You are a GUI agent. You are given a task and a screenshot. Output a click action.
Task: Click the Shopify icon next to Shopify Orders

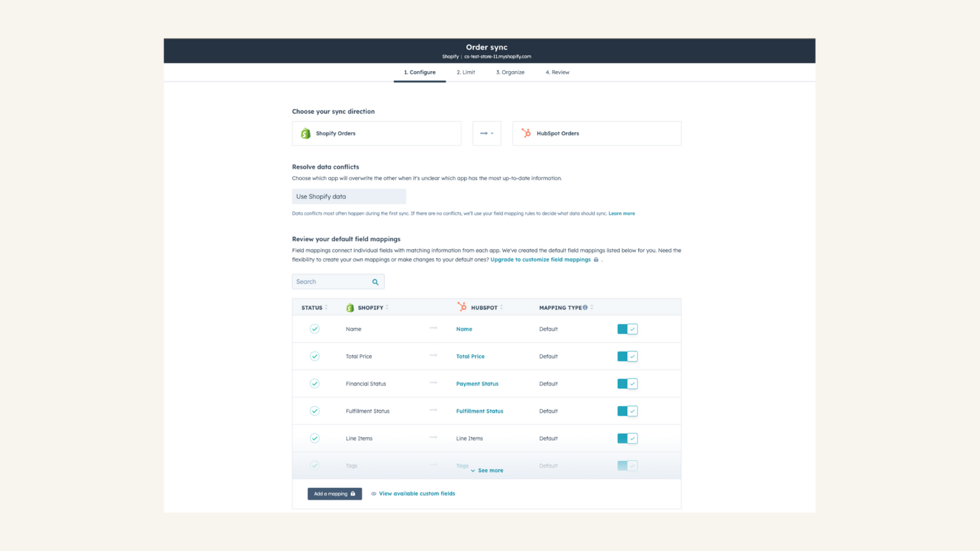306,133
